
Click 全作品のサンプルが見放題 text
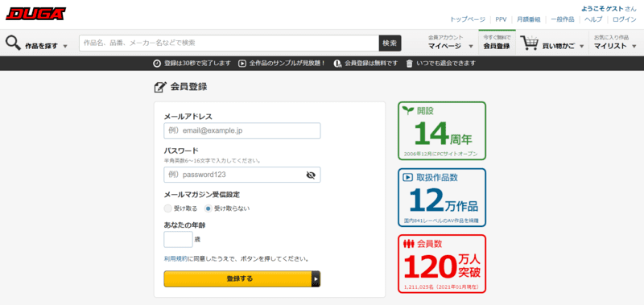click(x=287, y=64)
